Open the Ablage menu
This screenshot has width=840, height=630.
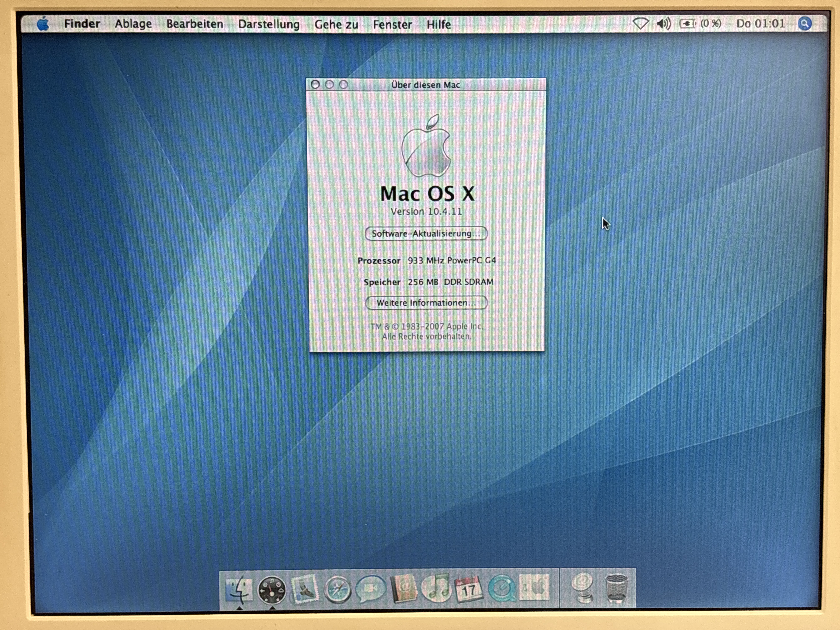(133, 24)
